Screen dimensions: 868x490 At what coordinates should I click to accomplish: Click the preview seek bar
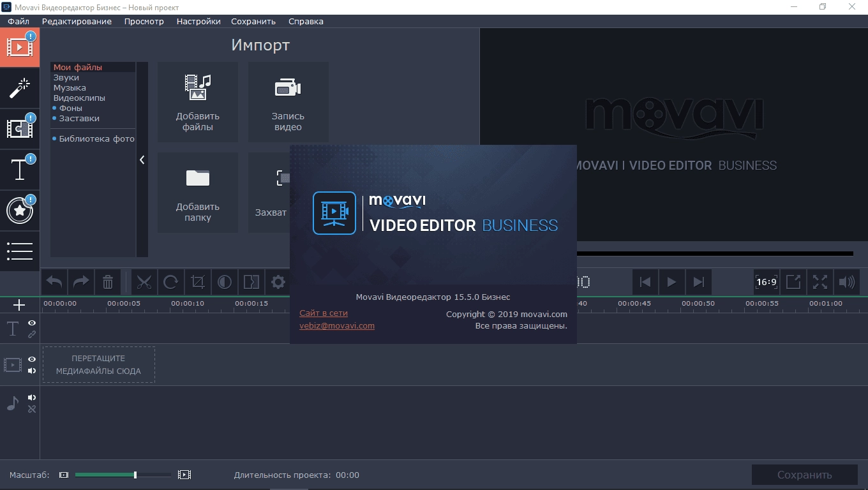point(715,253)
